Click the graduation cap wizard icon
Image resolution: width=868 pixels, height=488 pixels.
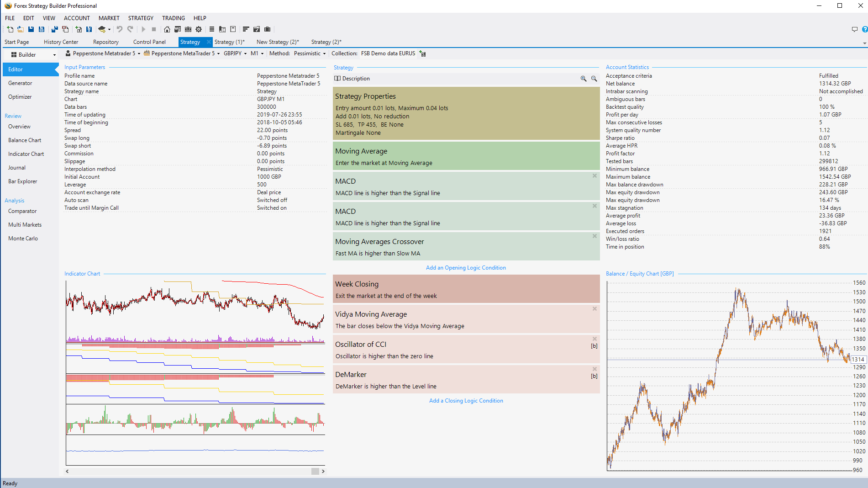[102, 29]
